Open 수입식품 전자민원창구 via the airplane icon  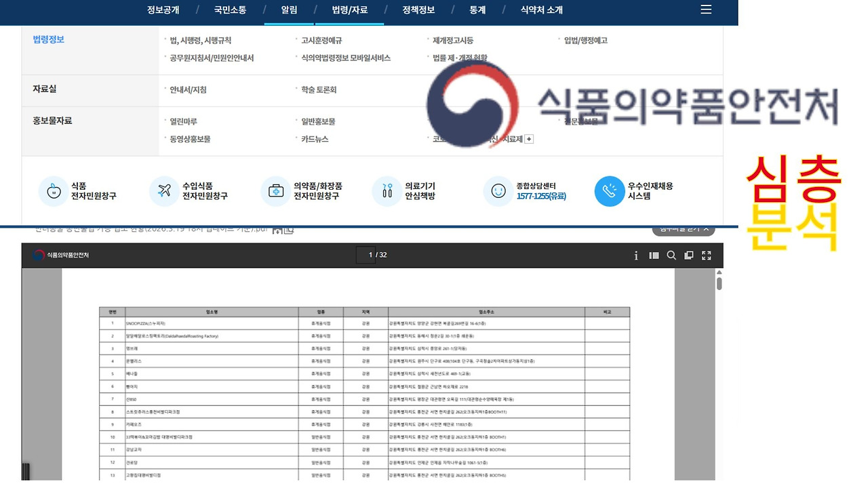click(x=163, y=191)
